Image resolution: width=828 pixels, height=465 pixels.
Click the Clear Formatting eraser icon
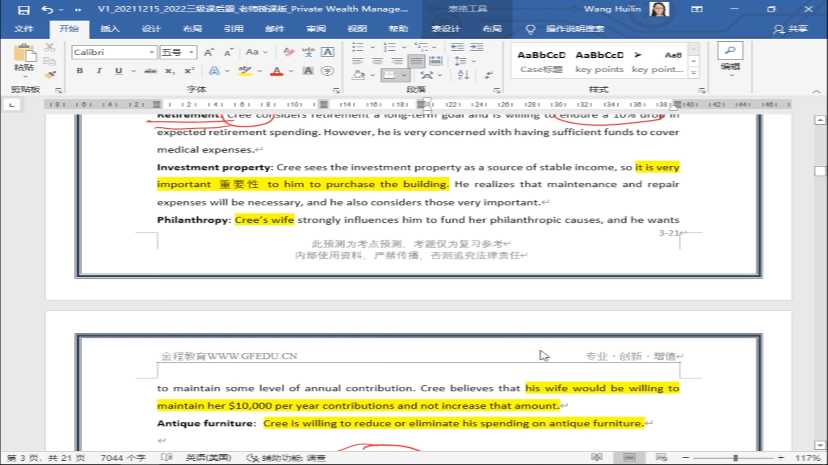coord(289,52)
